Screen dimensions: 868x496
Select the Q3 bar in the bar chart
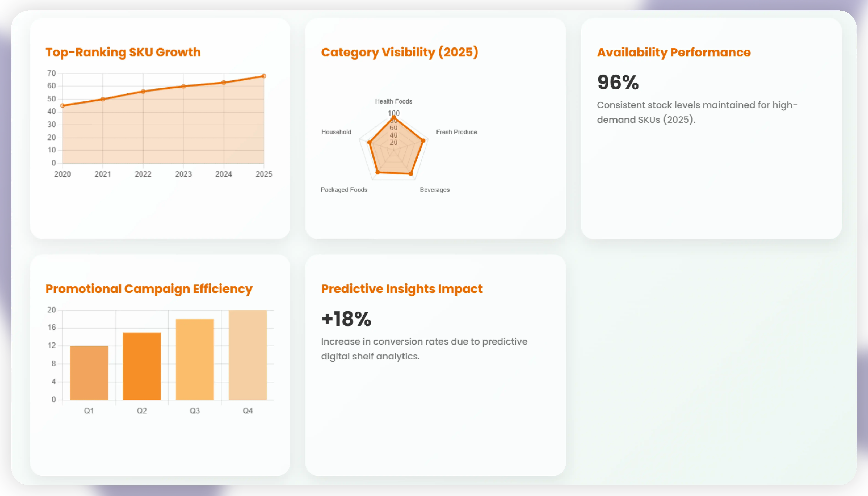tap(195, 359)
